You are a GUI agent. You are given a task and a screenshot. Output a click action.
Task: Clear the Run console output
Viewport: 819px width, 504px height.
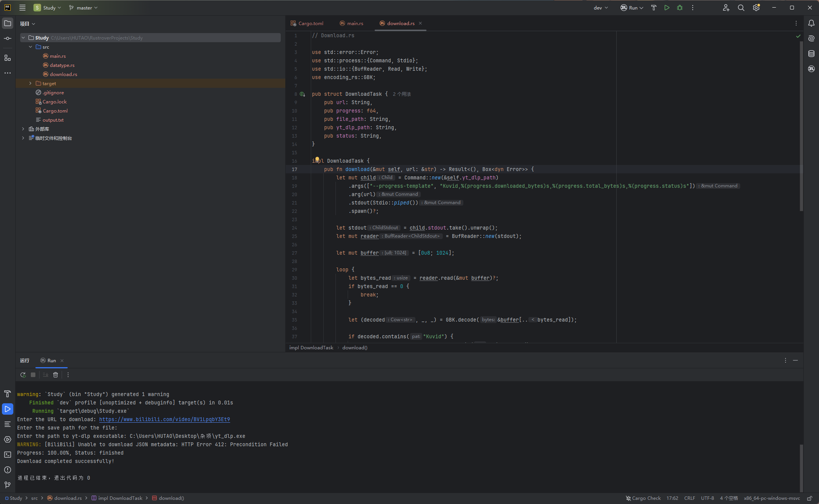coord(56,375)
